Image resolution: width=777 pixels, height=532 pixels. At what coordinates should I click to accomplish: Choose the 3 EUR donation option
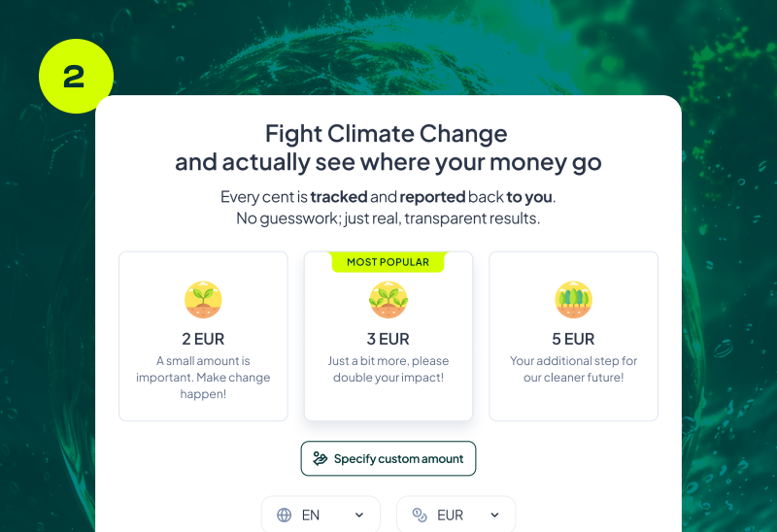point(388,336)
